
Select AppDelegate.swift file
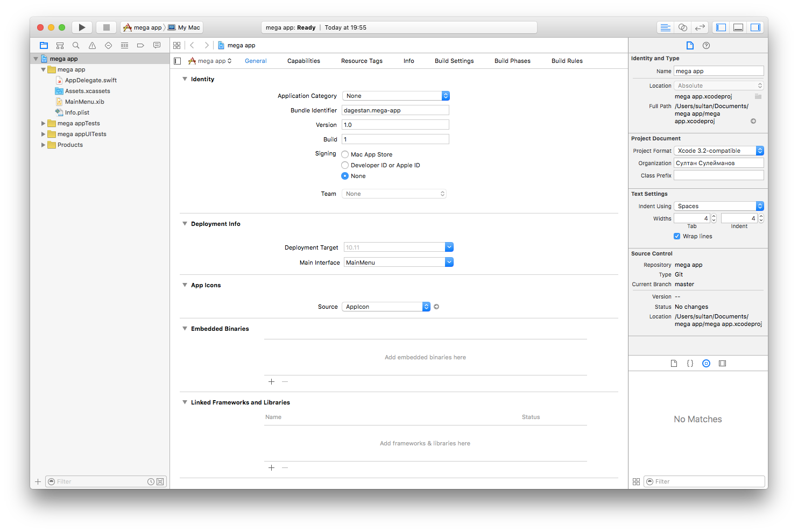[x=91, y=80]
